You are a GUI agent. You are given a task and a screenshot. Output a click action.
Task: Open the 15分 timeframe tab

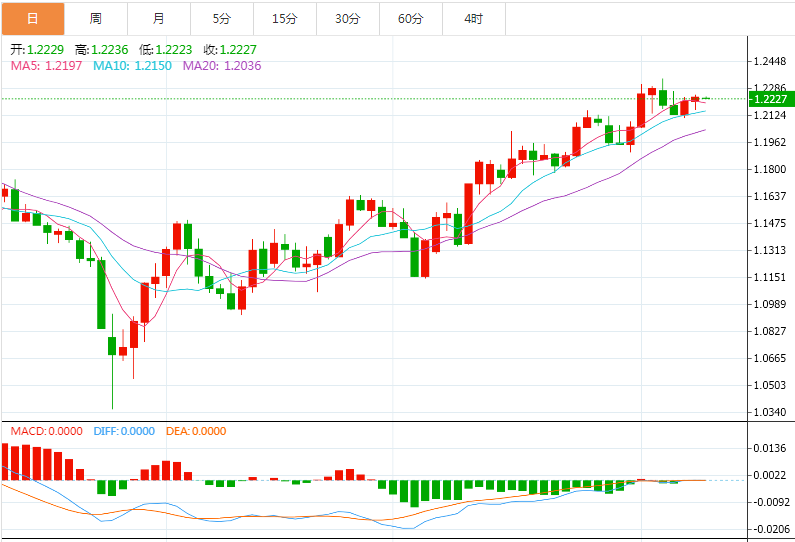(284, 19)
